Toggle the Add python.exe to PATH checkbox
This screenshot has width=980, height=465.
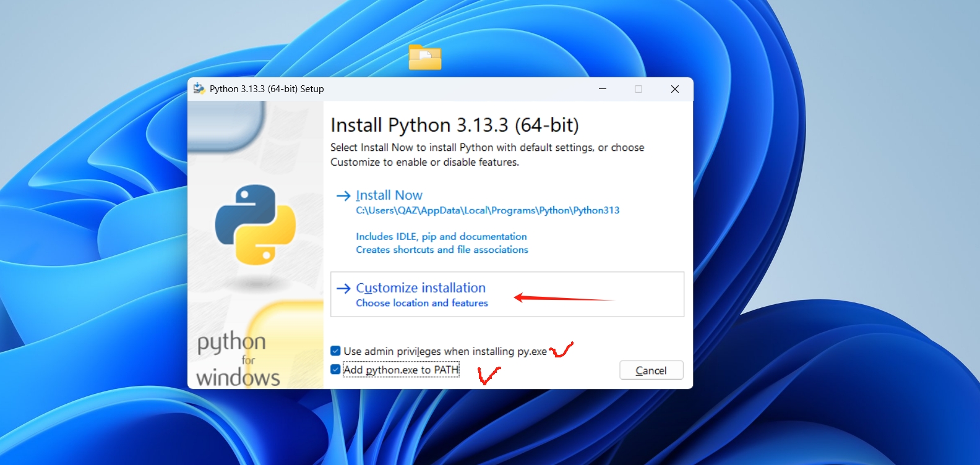coord(335,370)
